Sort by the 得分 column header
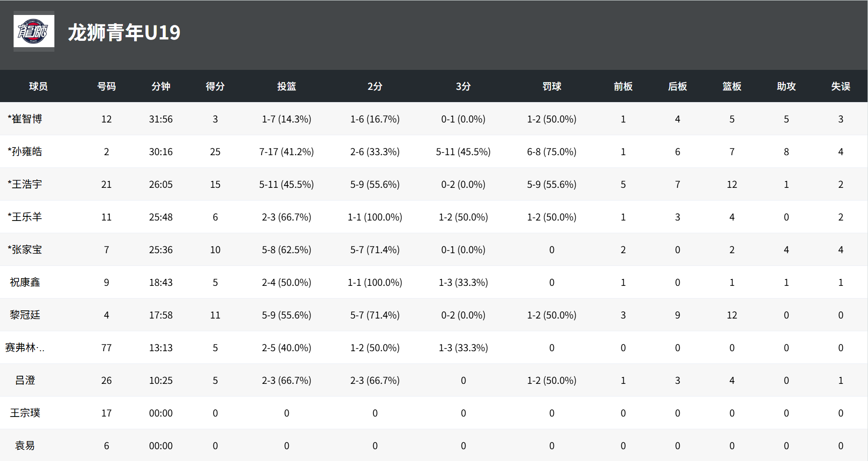Viewport: 868px width, 461px height. (x=215, y=86)
